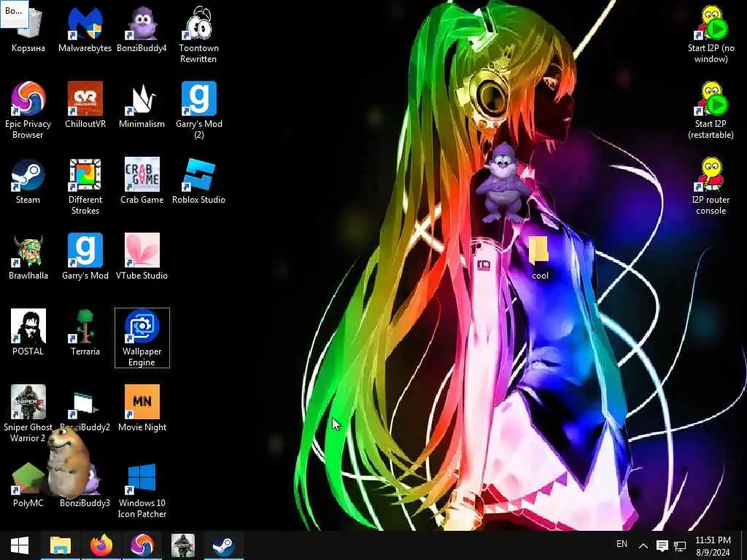Open Firefox from the taskbar
747x560 pixels.
tap(101, 545)
